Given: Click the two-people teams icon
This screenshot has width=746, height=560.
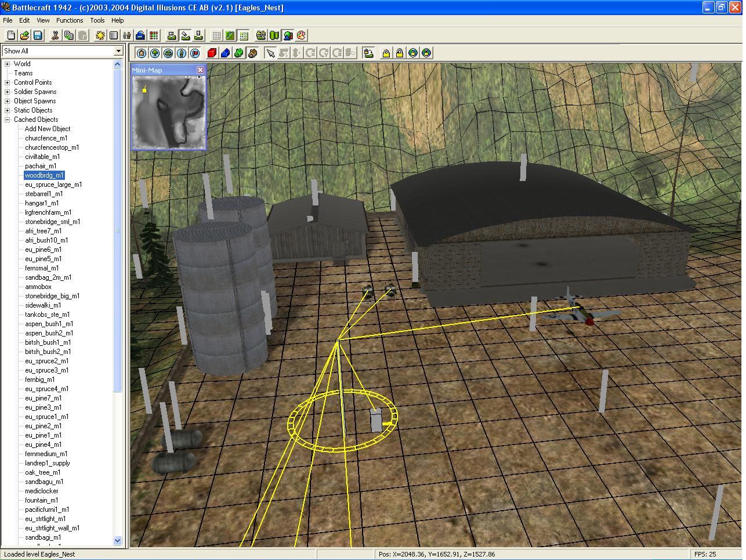Looking at the screenshot, I should click(127, 35).
